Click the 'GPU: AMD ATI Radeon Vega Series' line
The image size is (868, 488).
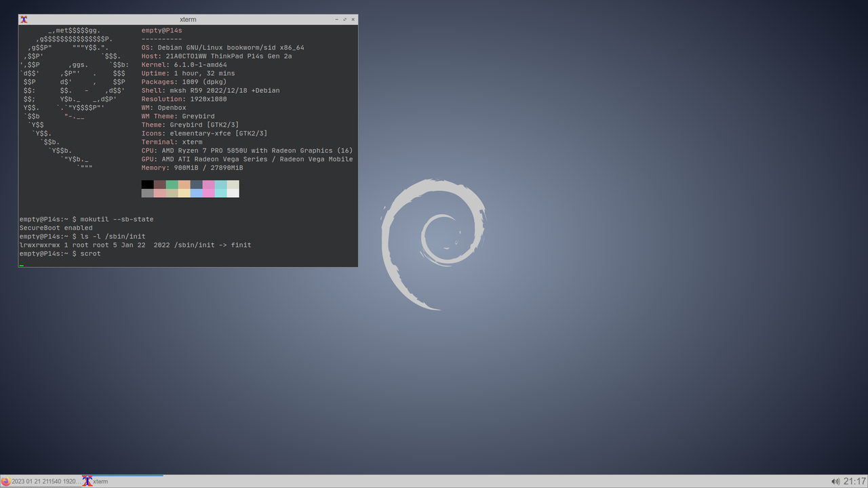point(247,159)
